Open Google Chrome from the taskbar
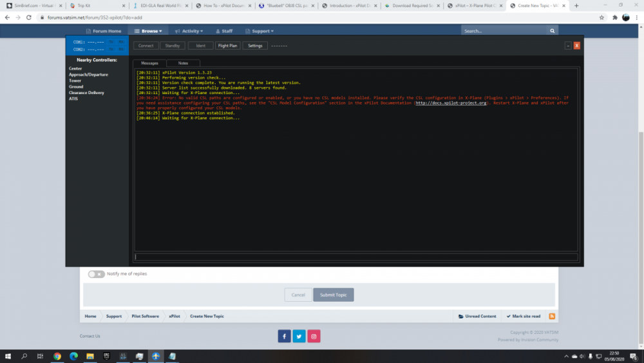Screen dimensions: 644x363 tap(57, 356)
